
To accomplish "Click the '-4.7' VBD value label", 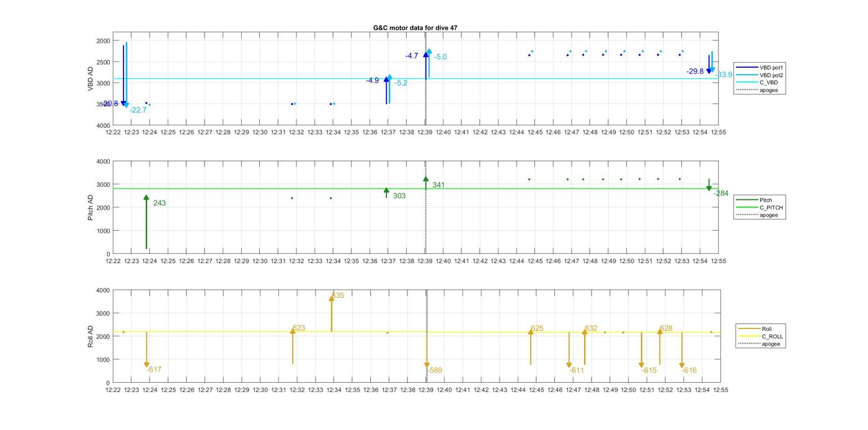I will [412, 56].
